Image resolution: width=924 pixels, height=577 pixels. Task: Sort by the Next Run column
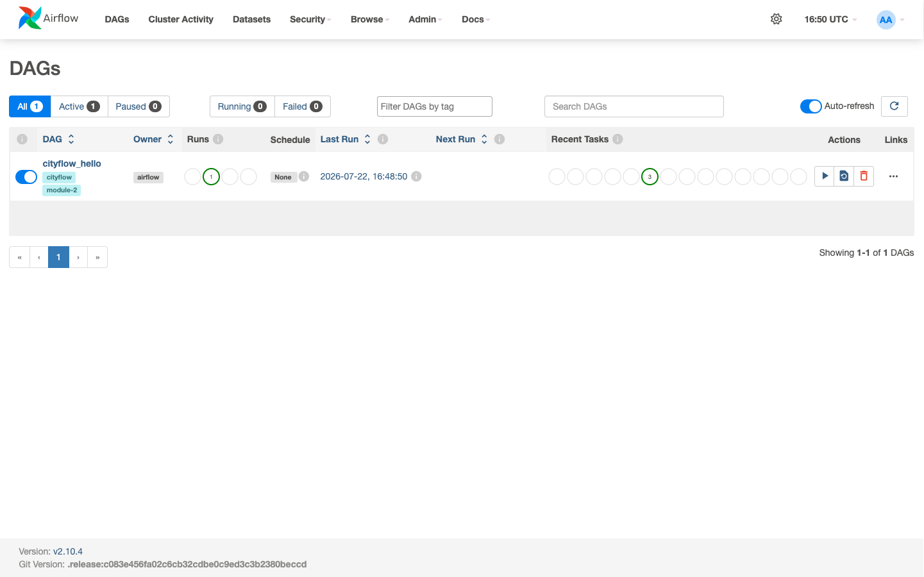tap(462, 139)
